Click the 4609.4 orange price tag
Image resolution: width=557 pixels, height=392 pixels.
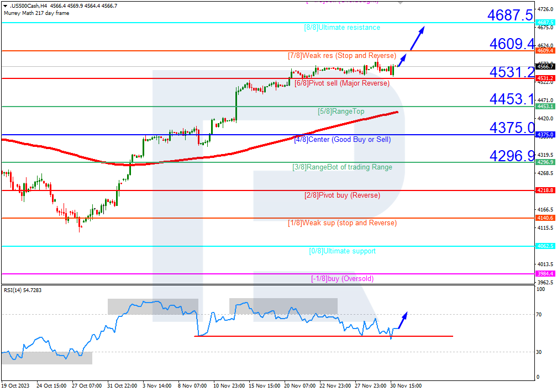point(545,51)
